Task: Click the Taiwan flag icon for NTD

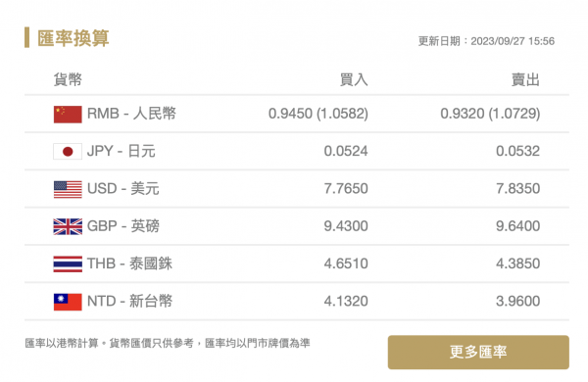Action: [68, 302]
